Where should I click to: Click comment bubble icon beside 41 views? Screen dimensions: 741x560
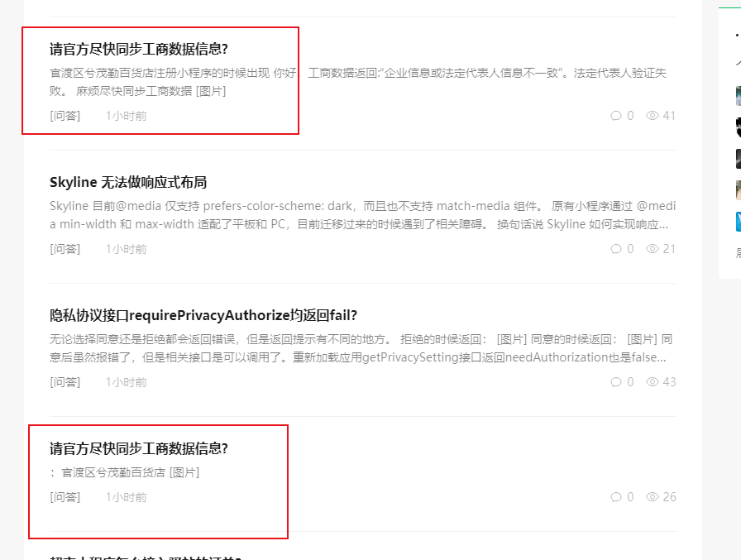click(x=616, y=115)
